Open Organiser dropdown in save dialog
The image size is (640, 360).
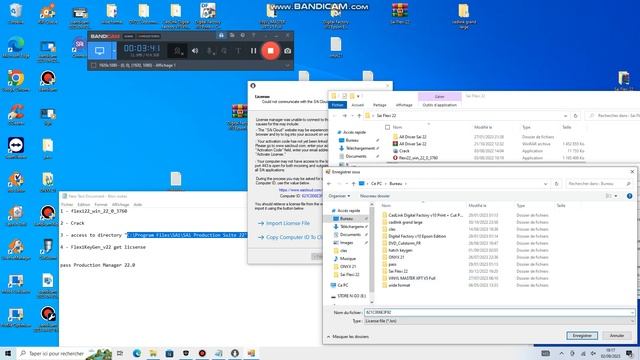click(339, 196)
